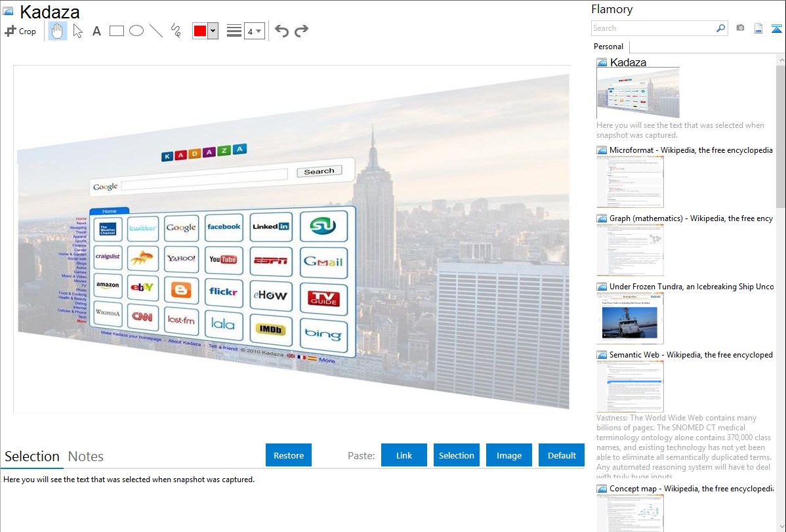The height and width of the screenshot is (532, 786).
Task: Click the YouTube tile in snapshot
Action: [x=224, y=259]
